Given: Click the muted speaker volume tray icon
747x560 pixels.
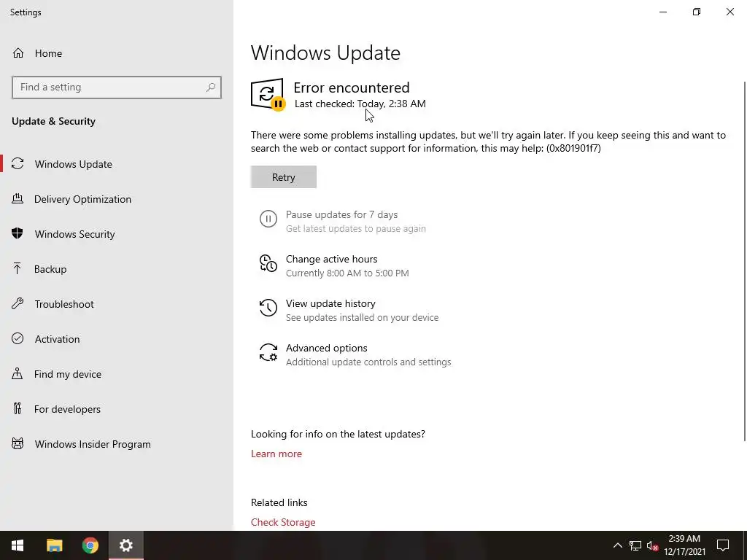Looking at the screenshot, I should (x=652, y=545).
